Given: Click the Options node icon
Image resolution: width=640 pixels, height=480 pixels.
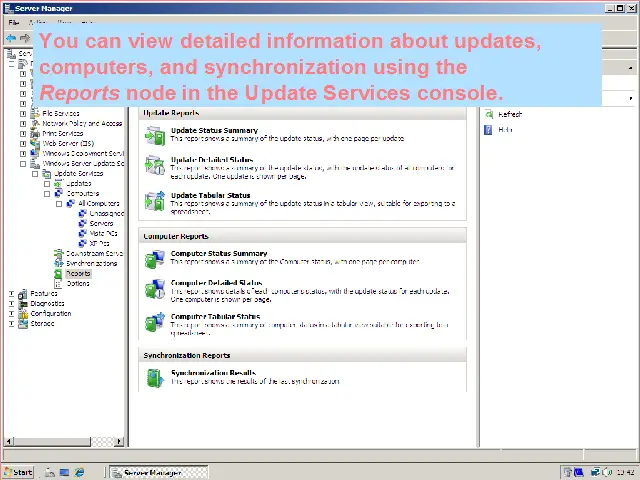Looking at the screenshot, I should click(x=59, y=283).
